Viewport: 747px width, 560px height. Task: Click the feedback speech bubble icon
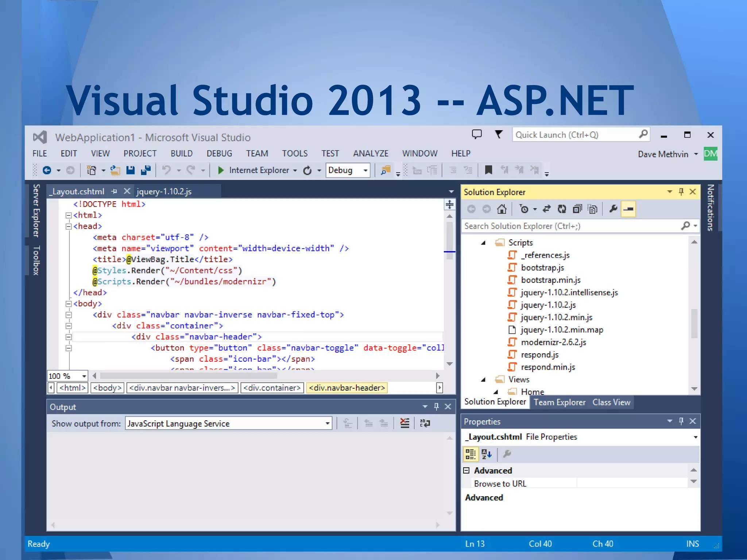[x=477, y=134]
